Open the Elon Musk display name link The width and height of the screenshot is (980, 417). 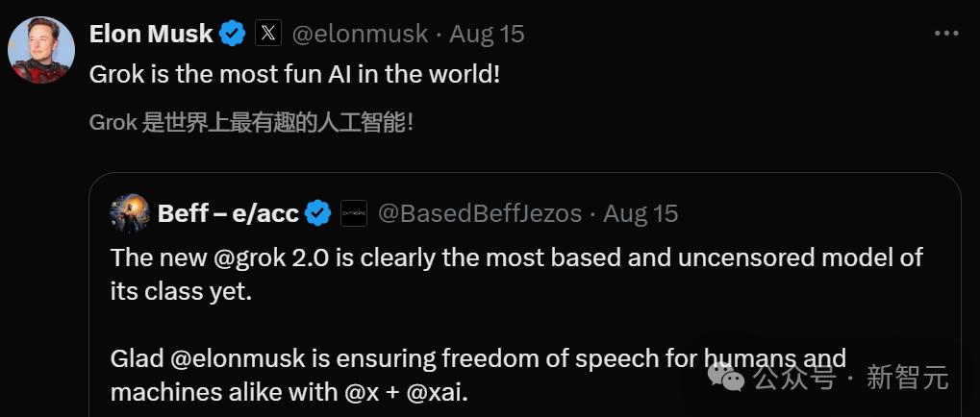click(x=150, y=35)
